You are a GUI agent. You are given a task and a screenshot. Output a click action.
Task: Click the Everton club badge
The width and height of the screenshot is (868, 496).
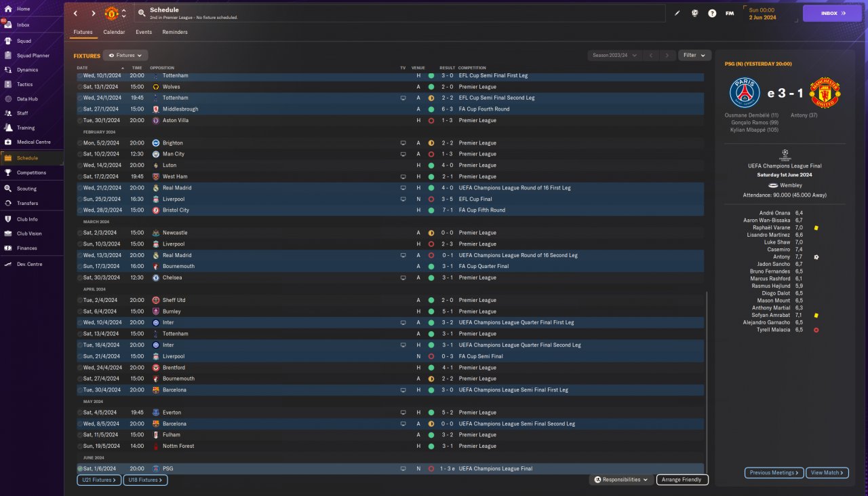(x=155, y=413)
